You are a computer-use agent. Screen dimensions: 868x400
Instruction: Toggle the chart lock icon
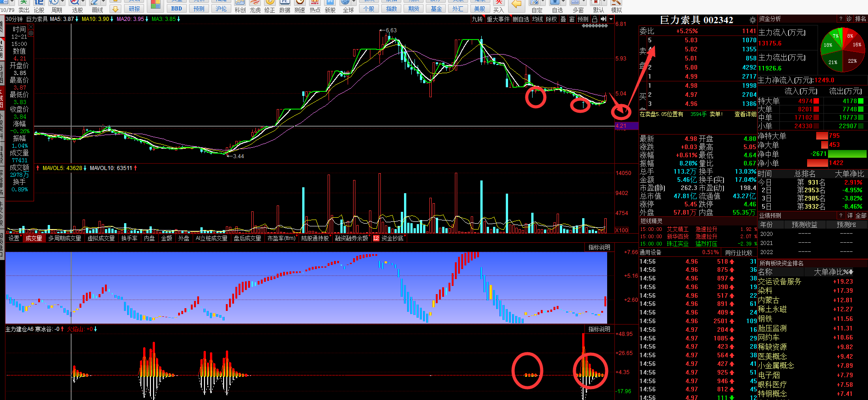coord(594,19)
